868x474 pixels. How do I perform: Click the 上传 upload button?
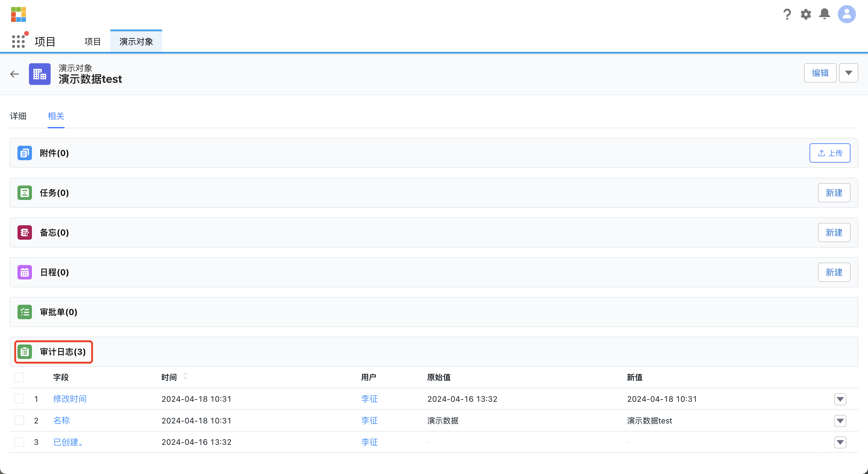click(x=830, y=153)
